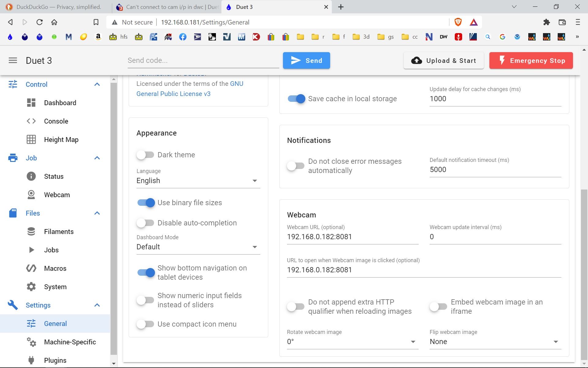Open the Flip webcam image dropdown
The height and width of the screenshot is (368, 588).
click(x=495, y=342)
